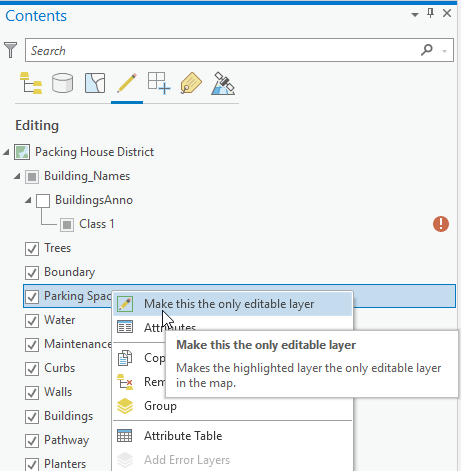This screenshot has width=461, height=471.
Task: Select List By Snapping grid icon
Action: (159, 83)
